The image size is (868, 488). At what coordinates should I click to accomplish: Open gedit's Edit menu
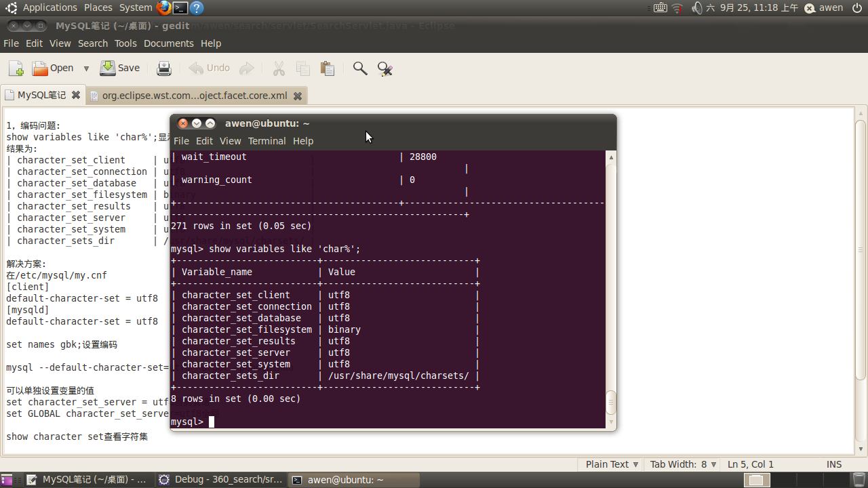(34, 43)
